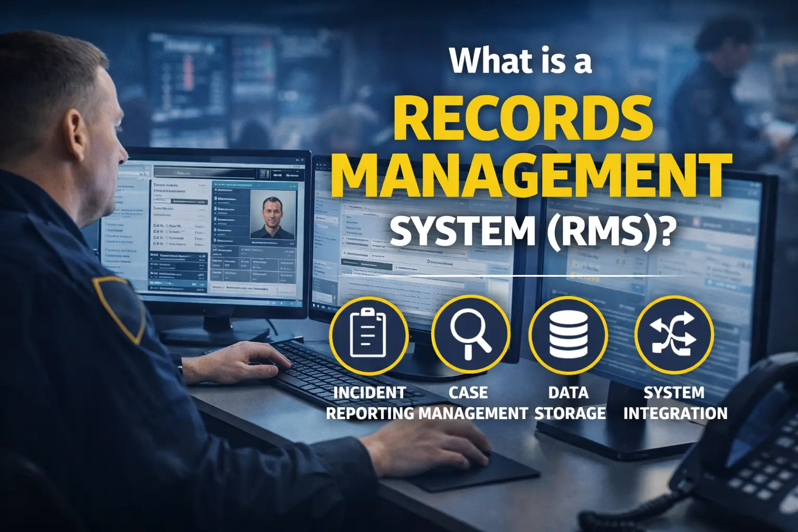Click the "DATA STORAGE" label
This screenshot has height=532, width=798.
(x=570, y=403)
